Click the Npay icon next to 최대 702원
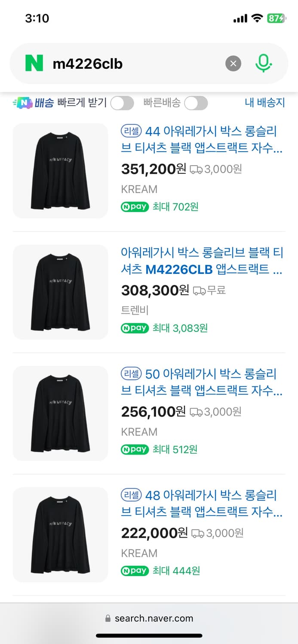 coord(135,207)
